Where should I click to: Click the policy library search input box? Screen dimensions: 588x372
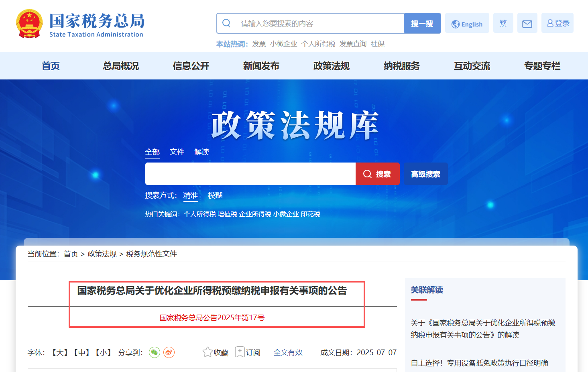(250, 174)
